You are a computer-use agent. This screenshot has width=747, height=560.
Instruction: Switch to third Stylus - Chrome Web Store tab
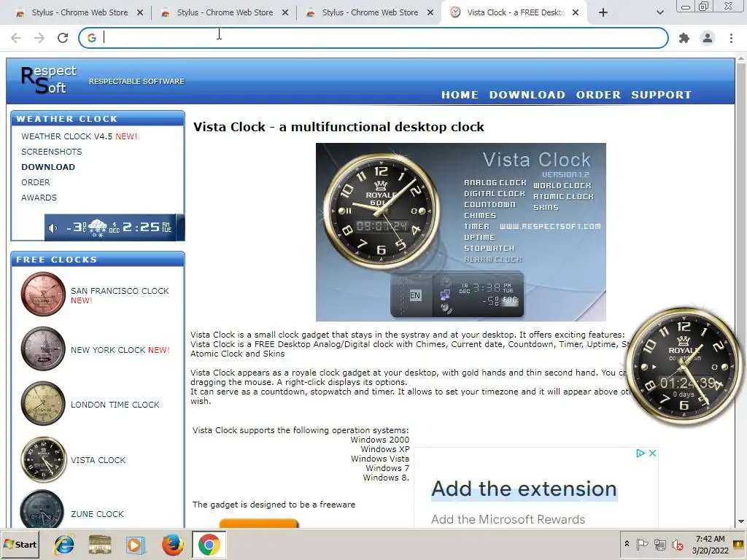click(369, 13)
